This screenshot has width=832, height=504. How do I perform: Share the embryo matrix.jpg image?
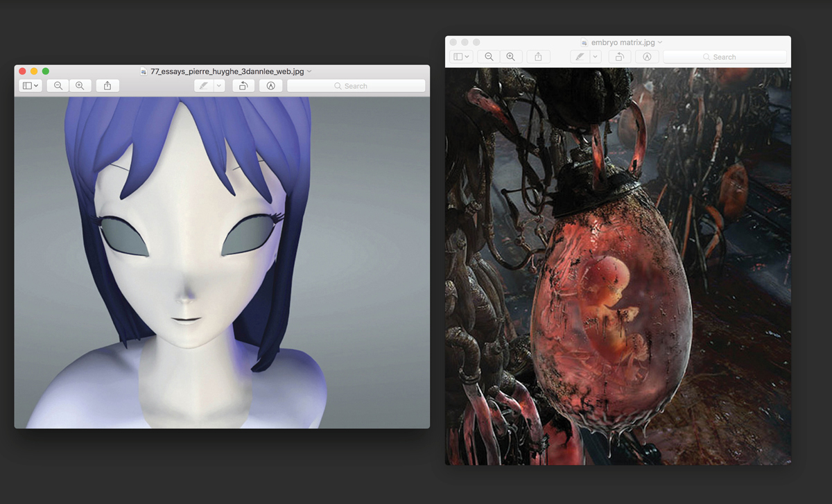click(538, 57)
